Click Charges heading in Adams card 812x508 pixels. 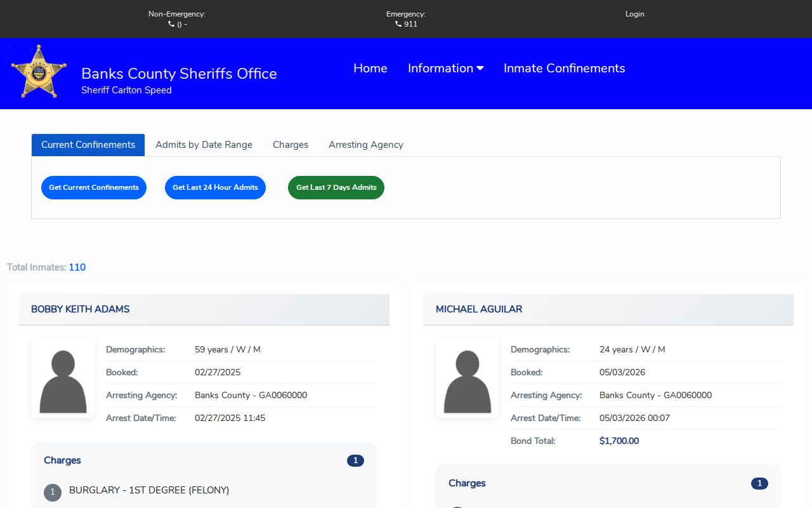62,460
